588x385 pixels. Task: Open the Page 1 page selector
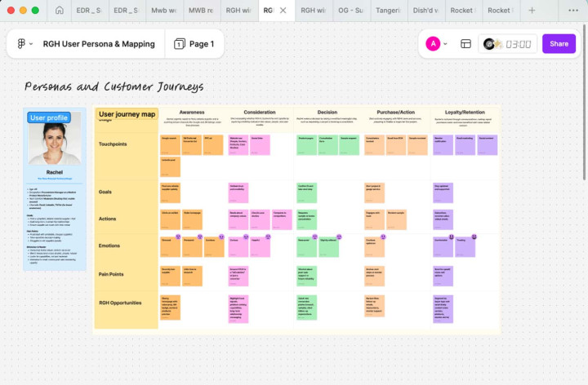194,44
